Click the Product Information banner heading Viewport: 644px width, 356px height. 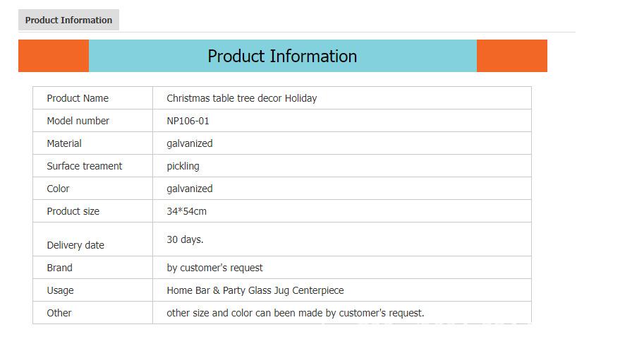[x=282, y=57]
